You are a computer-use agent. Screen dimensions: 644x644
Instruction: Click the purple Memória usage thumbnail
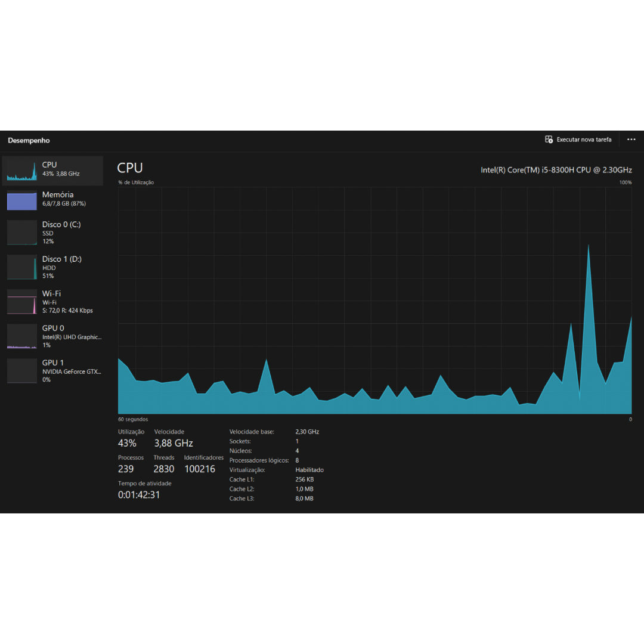[x=22, y=200]
